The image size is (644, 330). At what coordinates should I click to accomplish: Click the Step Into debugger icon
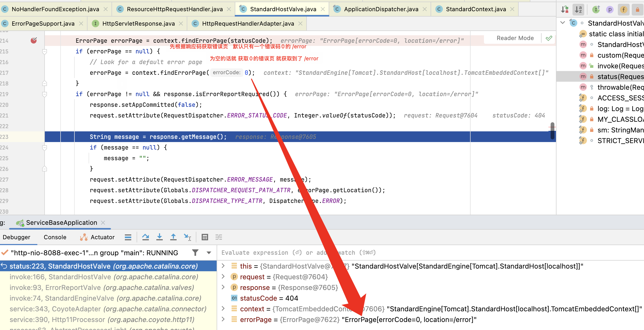pos(160,237)
